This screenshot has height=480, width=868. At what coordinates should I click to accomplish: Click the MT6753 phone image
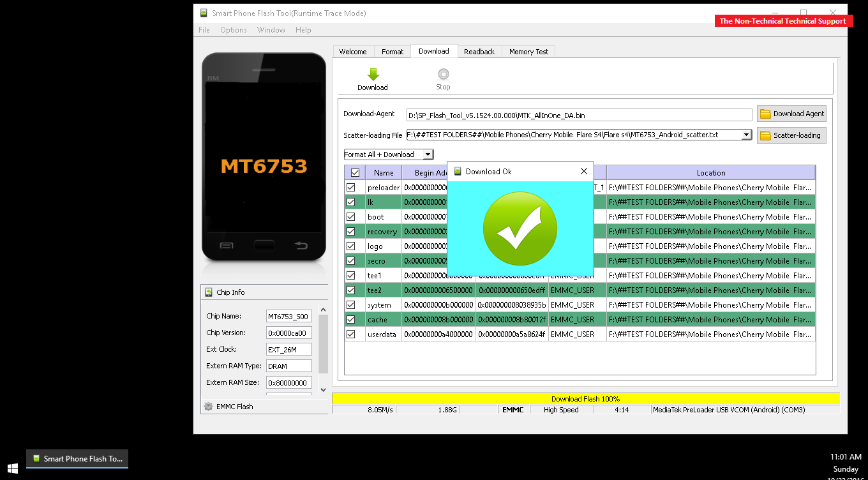pos(264,157)
